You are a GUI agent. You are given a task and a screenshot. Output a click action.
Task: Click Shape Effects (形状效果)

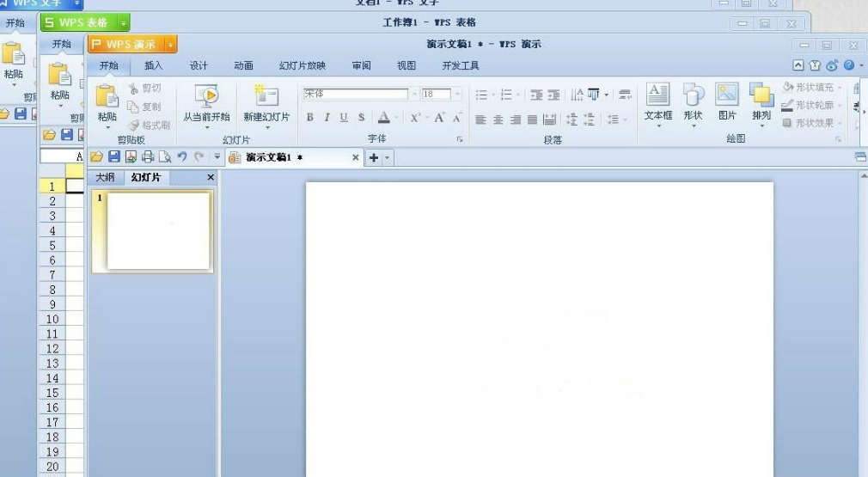[x=812, y=123]
